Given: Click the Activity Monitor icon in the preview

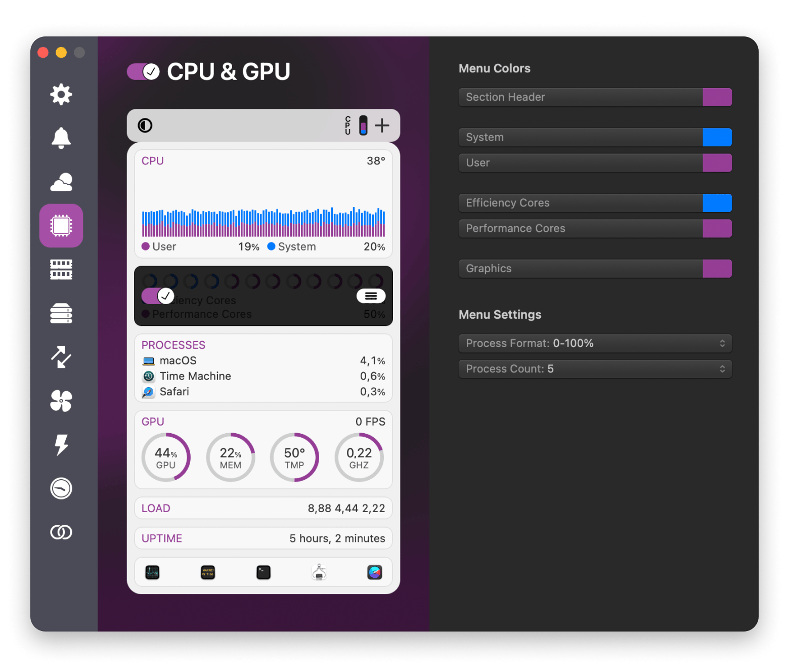Looking at the screenshot, I should 152,572.
